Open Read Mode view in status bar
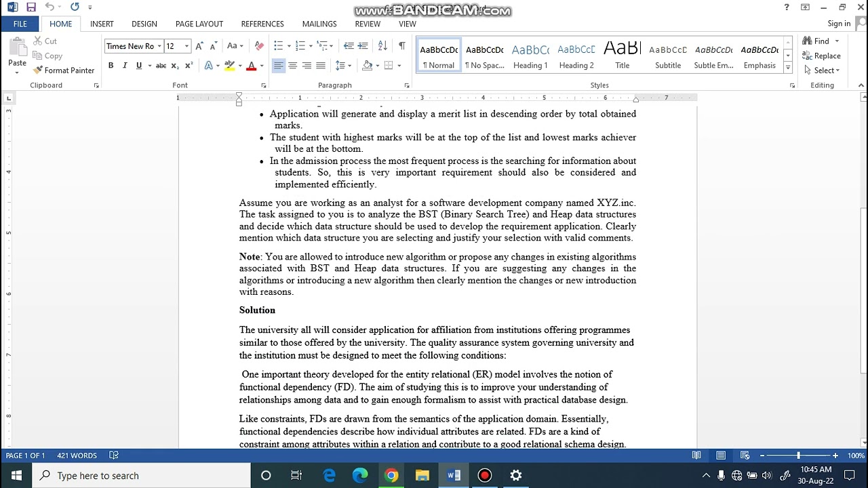868x488 pixels. tap(696, 455)
